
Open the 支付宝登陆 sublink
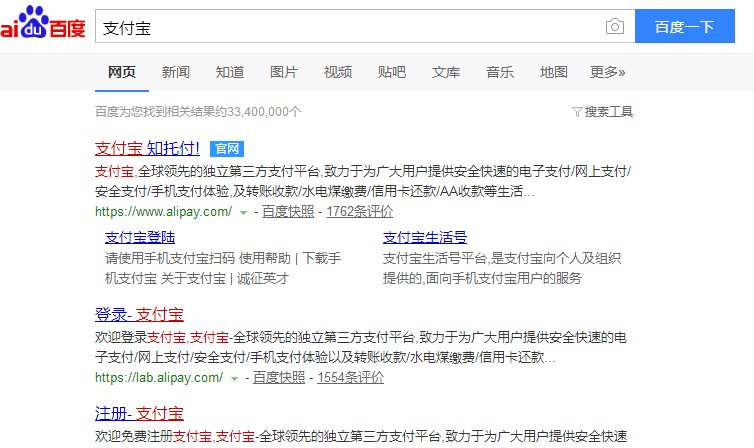coord(140,237)
